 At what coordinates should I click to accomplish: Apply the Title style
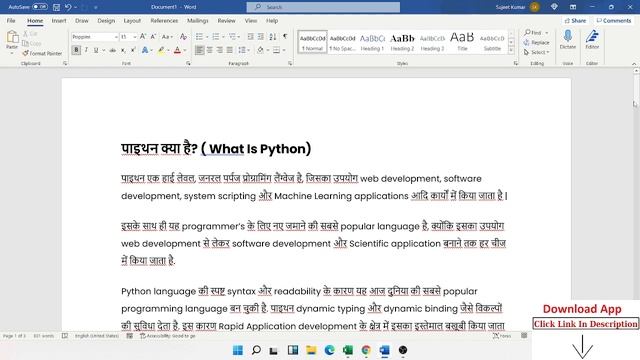pos(462,42)
